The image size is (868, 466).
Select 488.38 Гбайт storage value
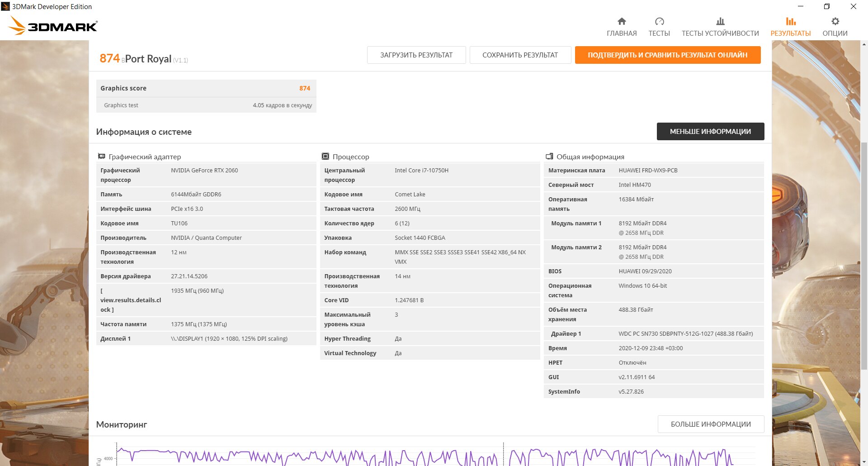click(636, 310)
